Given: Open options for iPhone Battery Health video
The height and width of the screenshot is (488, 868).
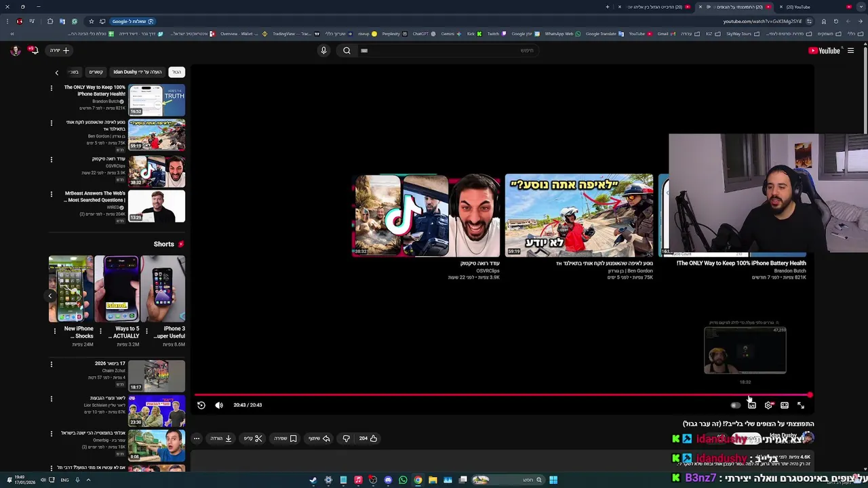Looking at the screenshot, I should 51,88.
